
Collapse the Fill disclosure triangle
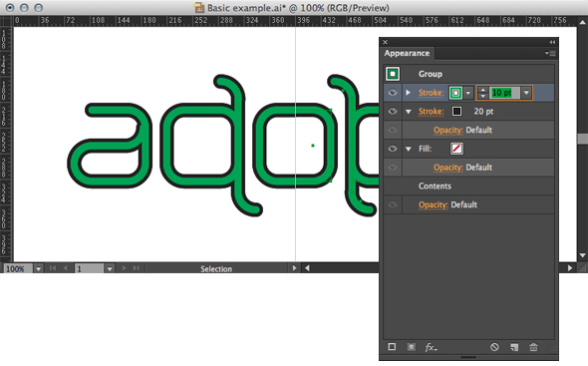pos(409,149)
